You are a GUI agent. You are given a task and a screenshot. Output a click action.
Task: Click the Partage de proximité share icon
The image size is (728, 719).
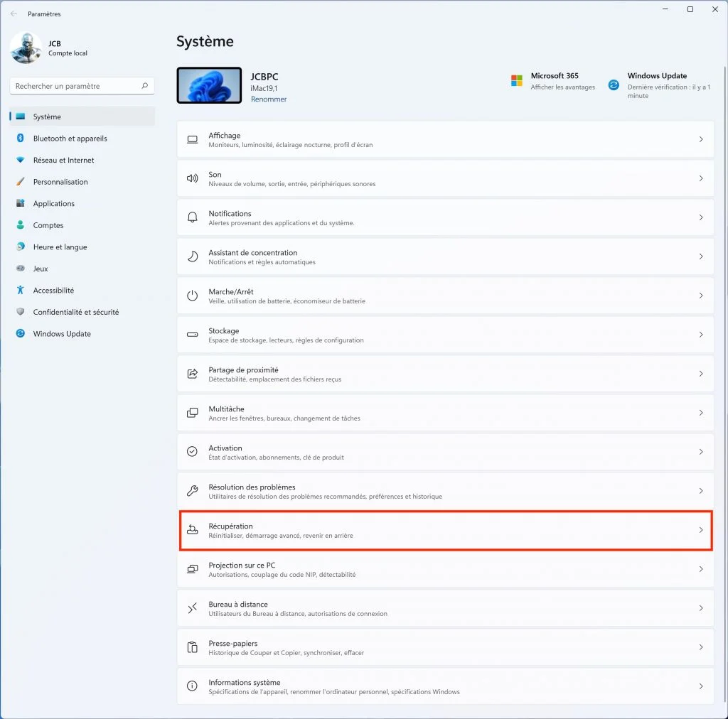[192, 374]
